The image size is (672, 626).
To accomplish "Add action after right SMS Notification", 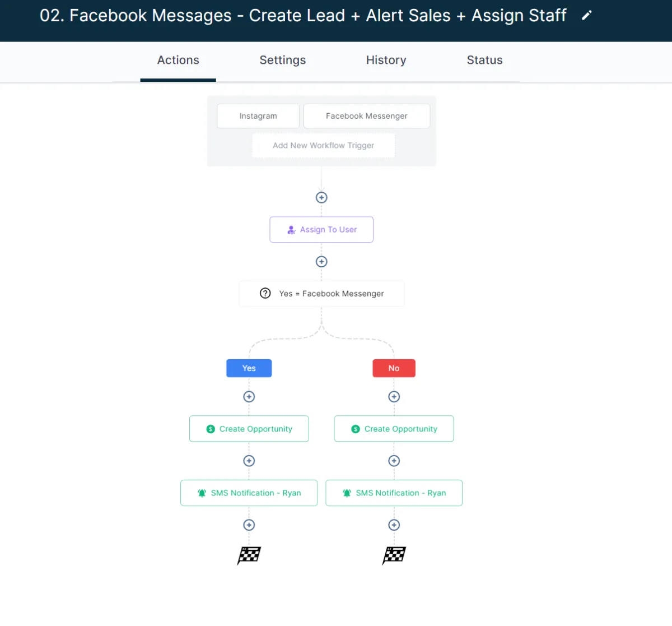I will coord(394,525).
